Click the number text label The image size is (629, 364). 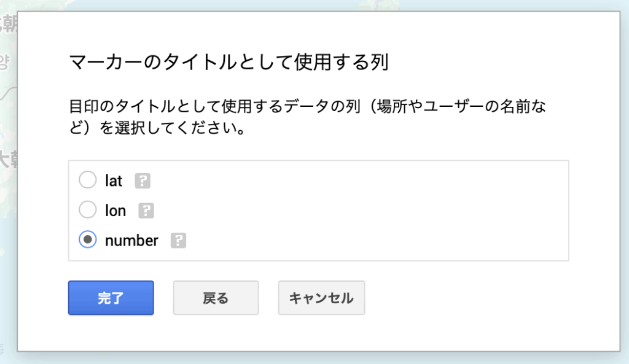[x=131, y=241]
